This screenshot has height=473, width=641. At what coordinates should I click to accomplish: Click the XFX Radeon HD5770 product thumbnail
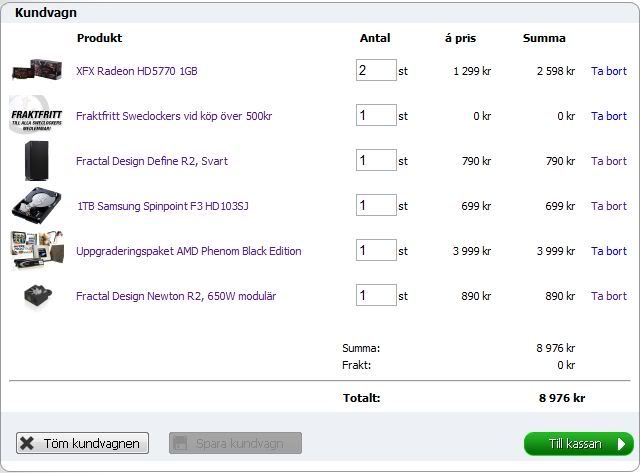pyautogui.click(x=36, y=71)
